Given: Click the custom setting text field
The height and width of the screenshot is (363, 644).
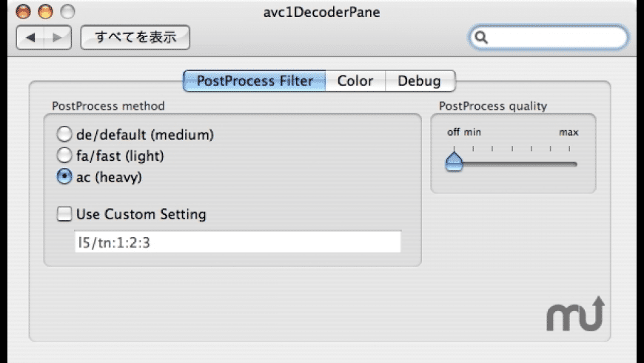Looking at the screenshot, I should click(x=238, y=242).
